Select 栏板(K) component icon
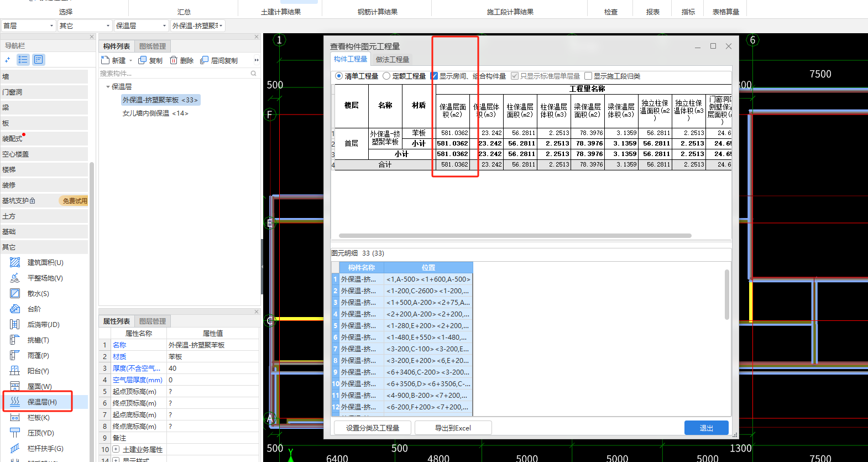 pyautogui.click(x=15, y=417)
